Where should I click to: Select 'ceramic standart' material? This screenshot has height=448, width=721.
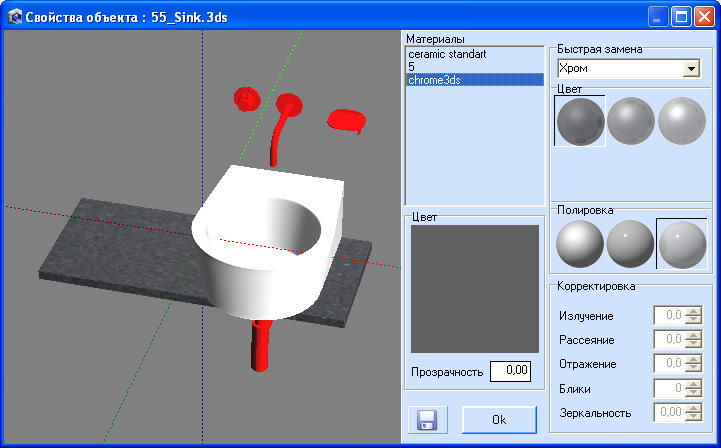[447, 54]
